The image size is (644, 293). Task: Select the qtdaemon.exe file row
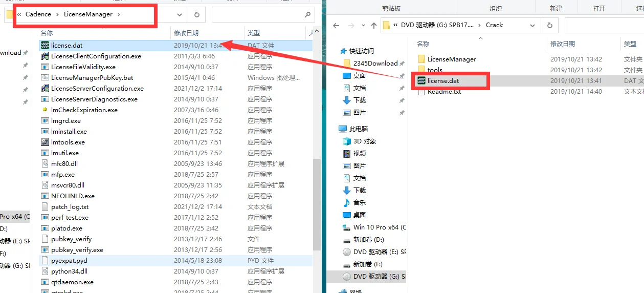[x=175, y=282]
